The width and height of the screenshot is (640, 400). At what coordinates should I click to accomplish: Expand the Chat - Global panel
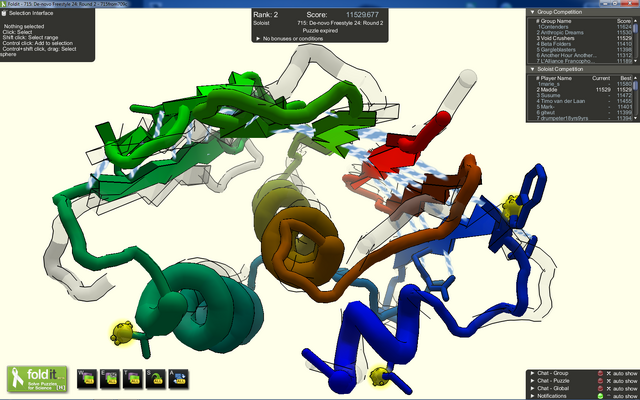coord(532,388)
